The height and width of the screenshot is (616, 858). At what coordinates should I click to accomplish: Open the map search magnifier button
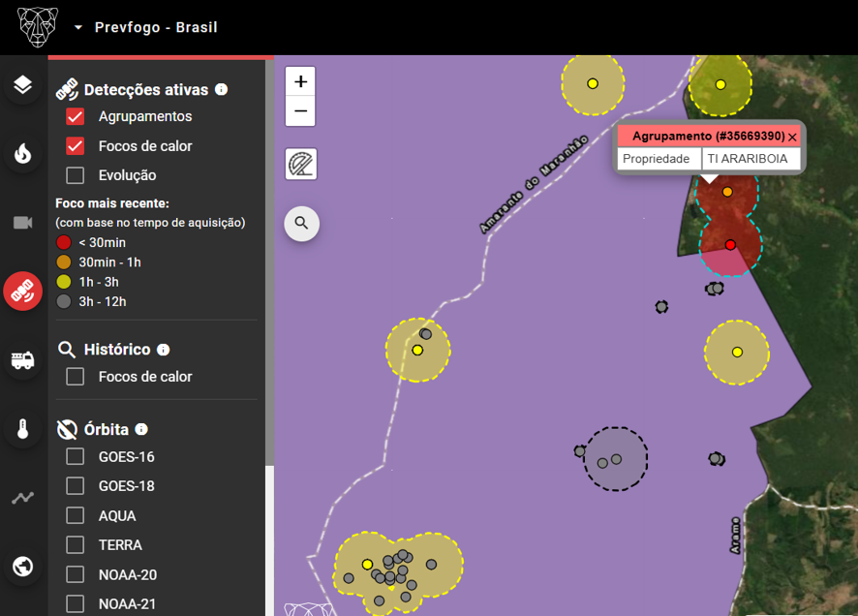pyautogui.click(x=301, y=223)
